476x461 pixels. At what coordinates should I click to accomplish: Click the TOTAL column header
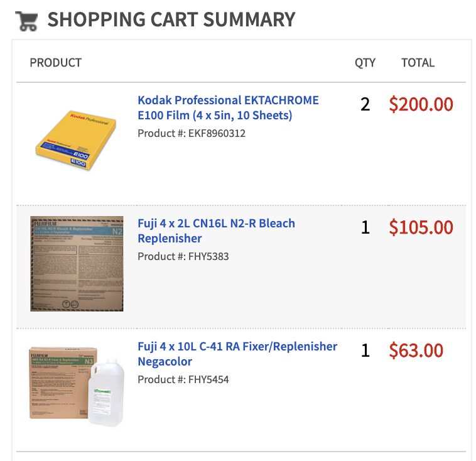point(418,63)
